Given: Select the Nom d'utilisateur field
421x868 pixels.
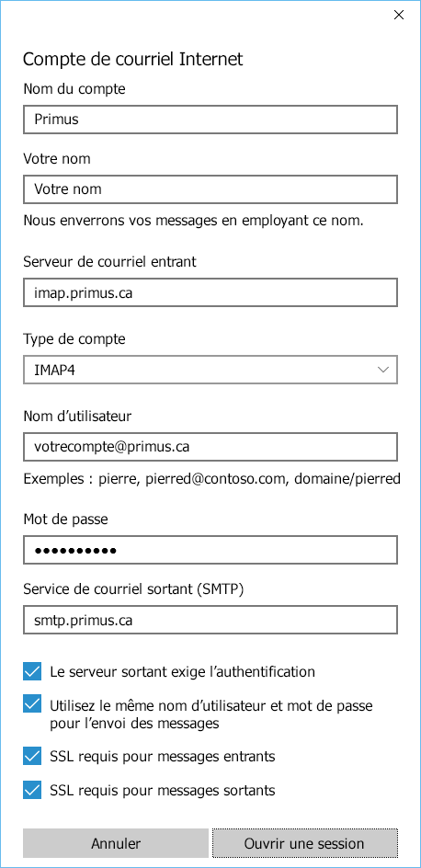Looking at the screenshot, I should coord(210,447).
